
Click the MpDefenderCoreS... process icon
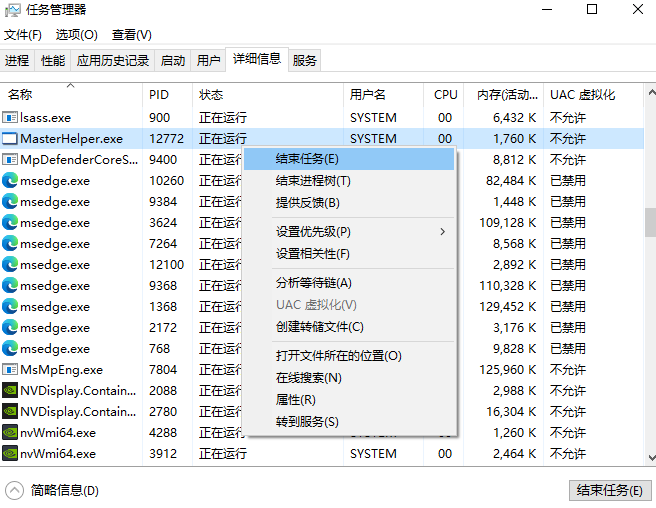(10, 159)
